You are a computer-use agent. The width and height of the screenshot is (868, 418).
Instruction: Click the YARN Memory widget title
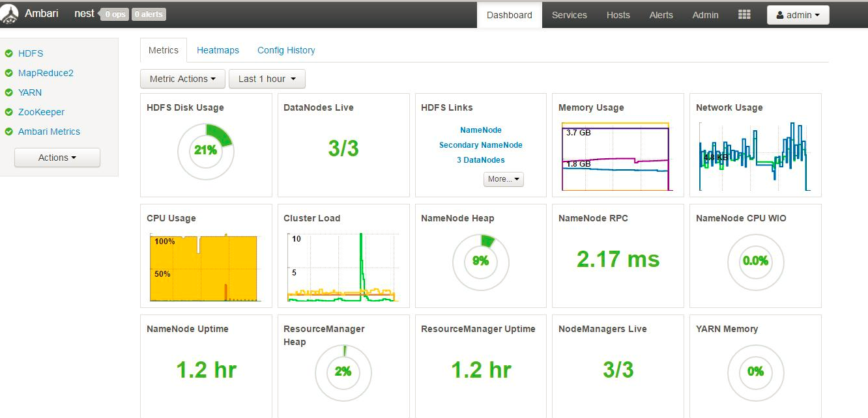click(727, 329)
